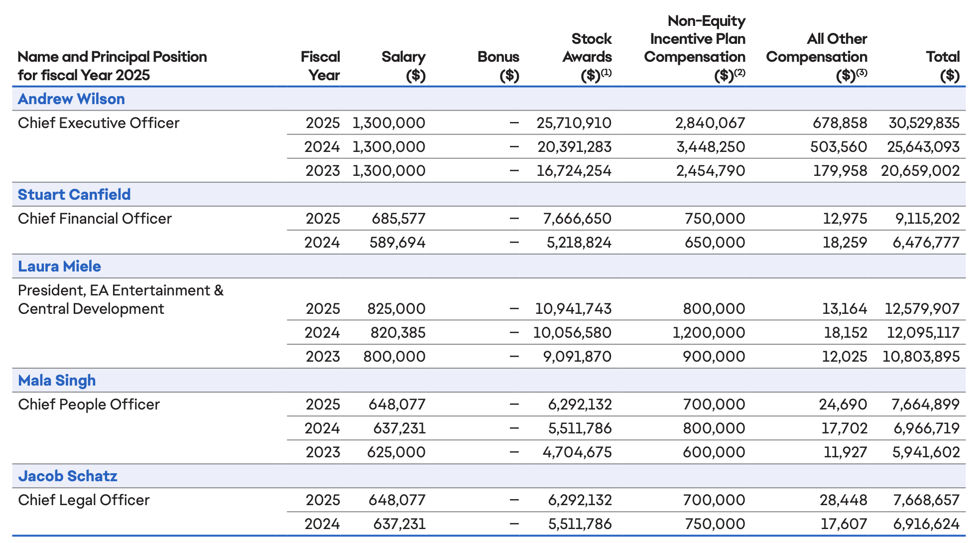
Task: Click the Chief Financial Officer title text
Action: 95,218
